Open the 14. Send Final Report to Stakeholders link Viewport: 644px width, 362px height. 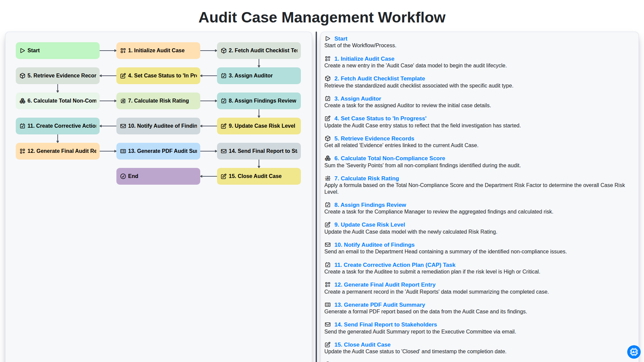point(386,324)
